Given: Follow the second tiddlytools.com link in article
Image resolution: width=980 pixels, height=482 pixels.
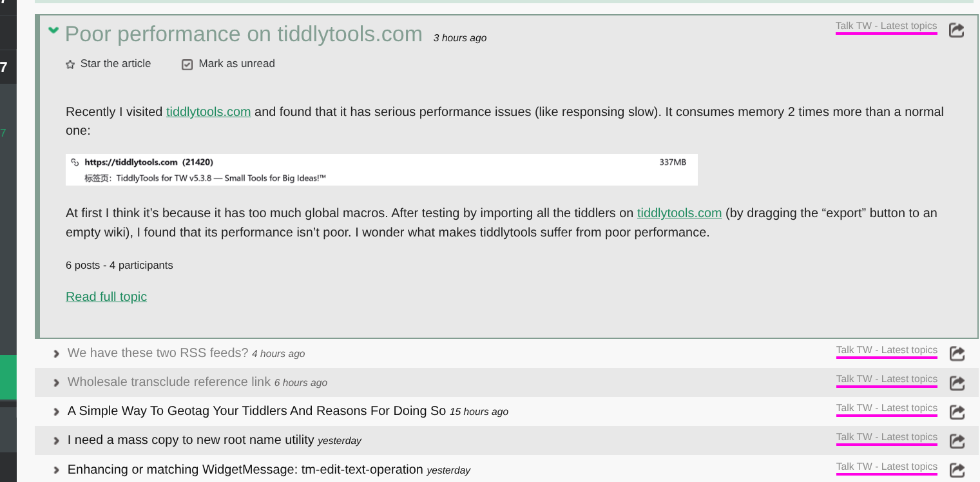Looking at the screenshot, I should (x=679, y=213).
